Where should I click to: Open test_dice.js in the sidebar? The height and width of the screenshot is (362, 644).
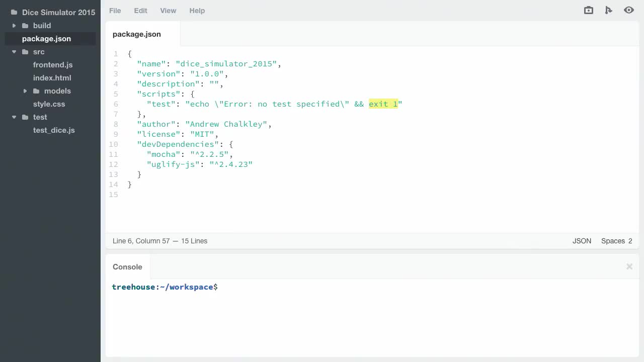point(54,130)
